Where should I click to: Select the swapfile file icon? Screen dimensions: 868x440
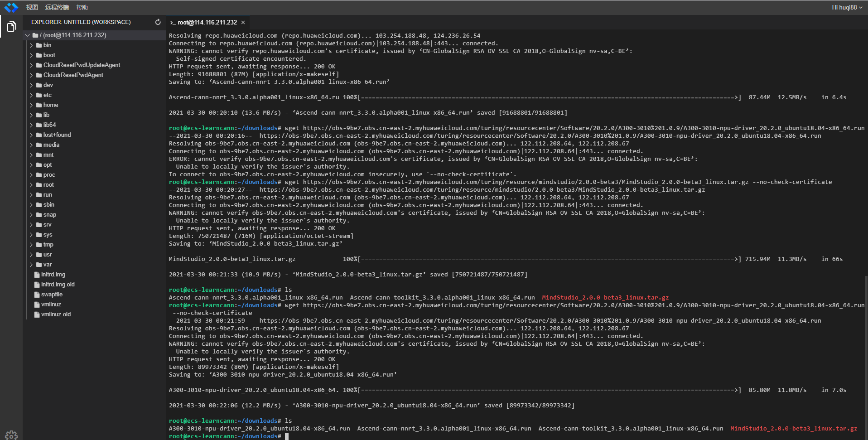click(37, 295)
